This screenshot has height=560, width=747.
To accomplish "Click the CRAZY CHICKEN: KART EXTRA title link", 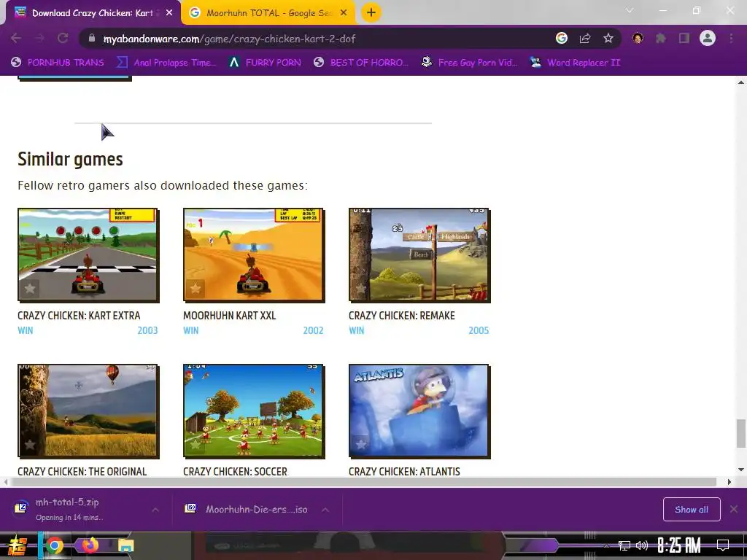I will click(79, 316).
